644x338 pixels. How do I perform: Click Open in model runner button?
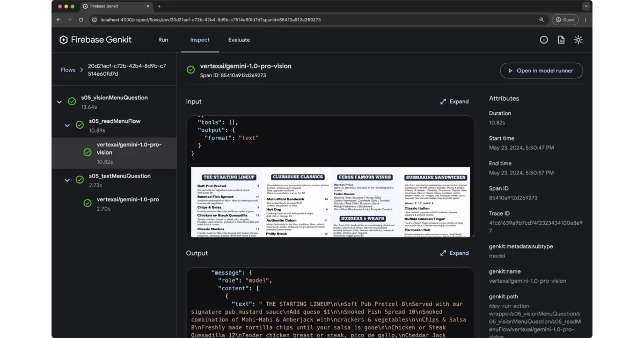pyautogui.click(x=541, y=70)
